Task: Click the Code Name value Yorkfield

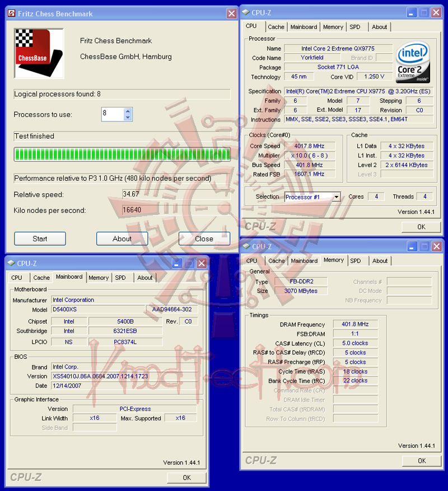Action: click(x=312, y=58)
